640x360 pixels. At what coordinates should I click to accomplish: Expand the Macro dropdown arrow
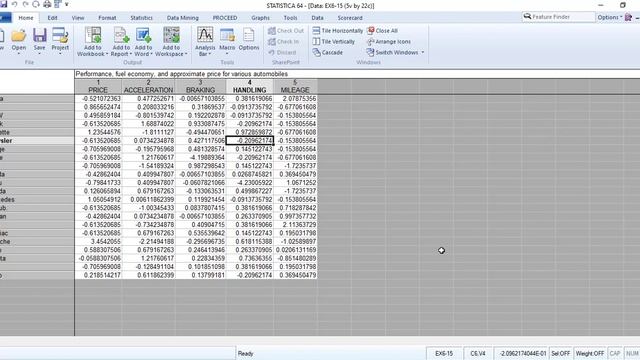(227, 54)
